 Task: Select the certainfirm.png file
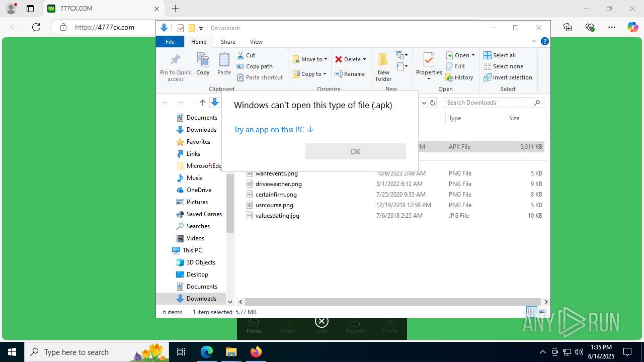pos(276,195)
